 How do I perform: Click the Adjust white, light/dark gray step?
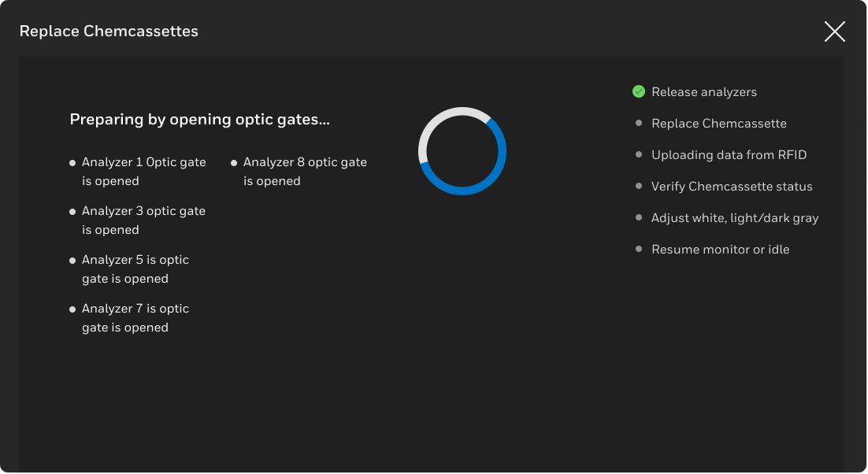point(735,218)
